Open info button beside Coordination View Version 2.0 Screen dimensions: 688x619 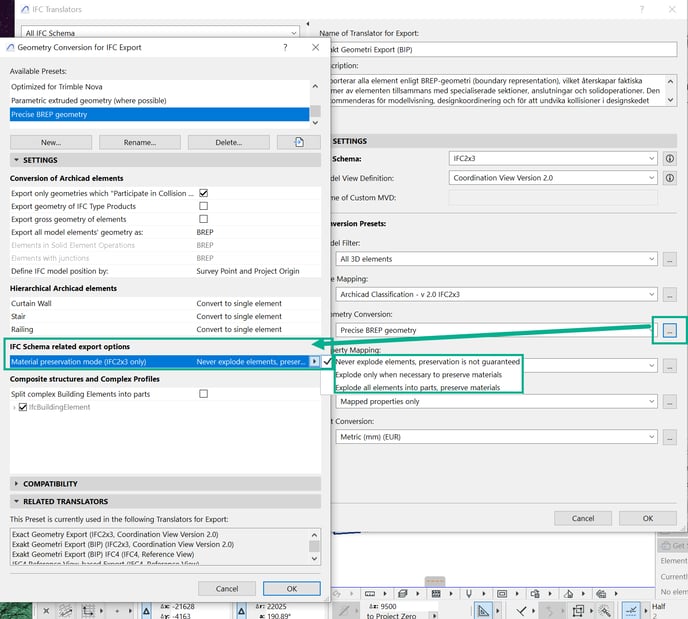point(670,178)
